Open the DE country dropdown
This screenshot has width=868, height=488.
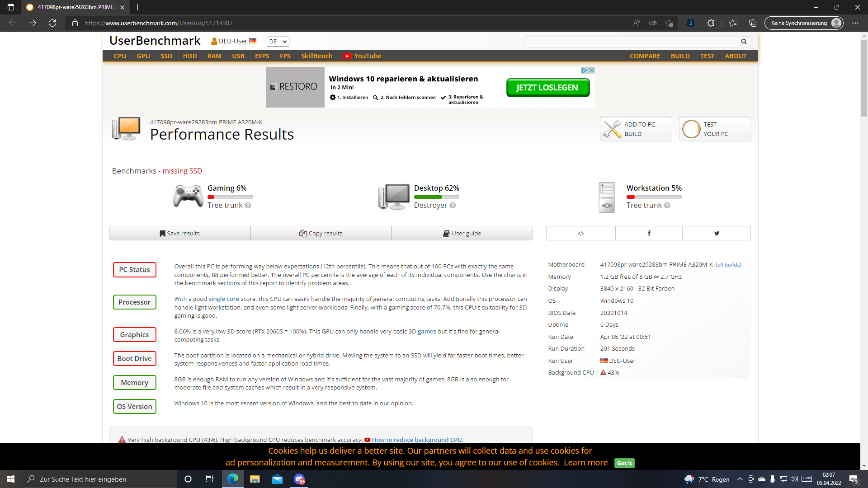click(x=278, y=42)
